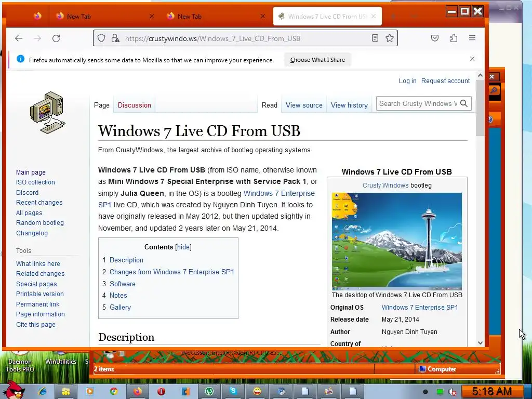
Task: Open All pages sidebar link
Action: tap(29, 212)
